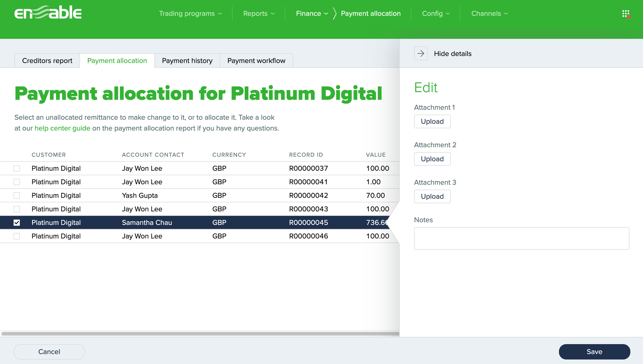
Task: Upload a file for Attachment 2
Action: point(432,159)
